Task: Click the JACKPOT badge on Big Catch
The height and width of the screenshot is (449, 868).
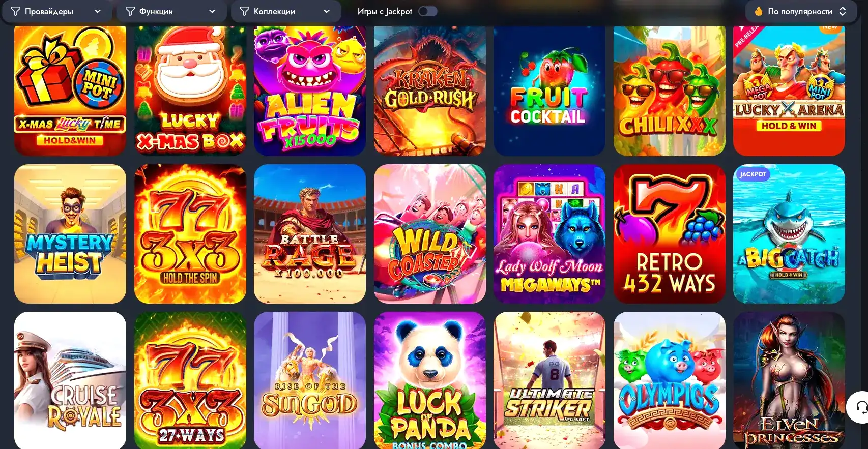Action: 753,174
